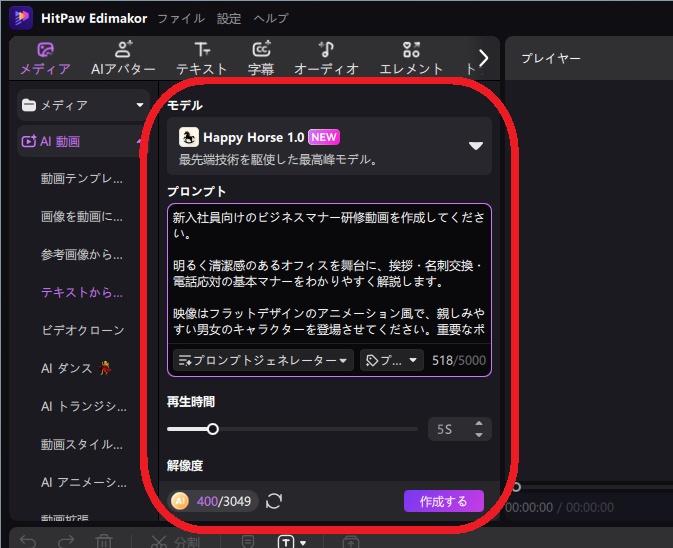Click the 分割 scissors tool
This screenshot has height=548, width=673.
[175, 542]
